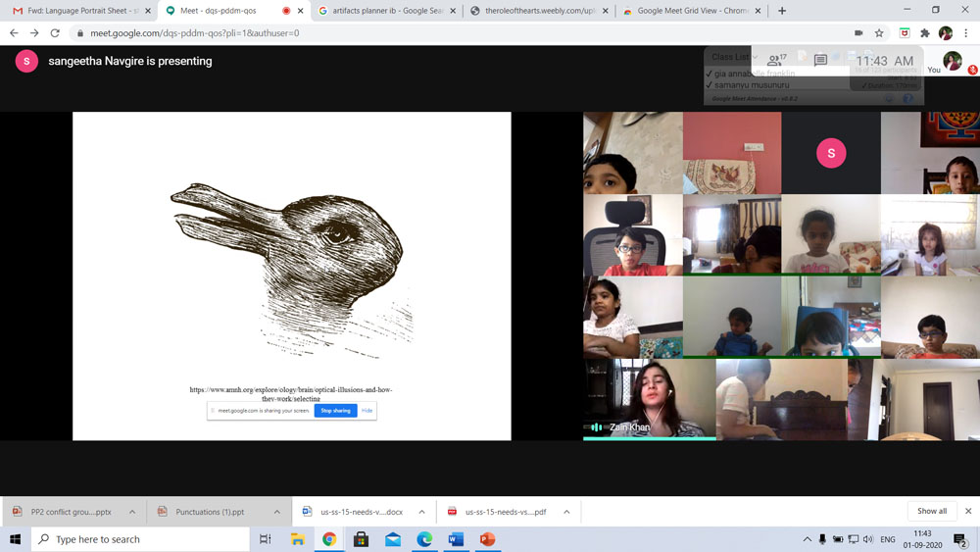
Task: Open a new browser tab
Action: coord(782,11)
